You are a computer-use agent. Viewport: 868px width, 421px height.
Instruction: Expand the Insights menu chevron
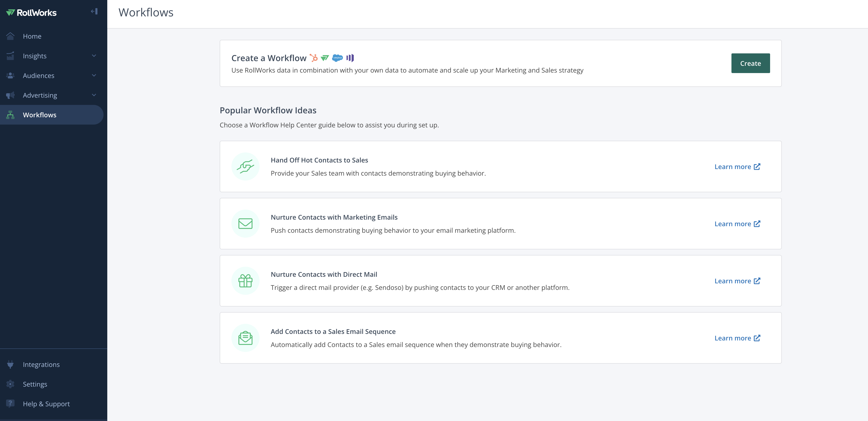click(94, 55)
